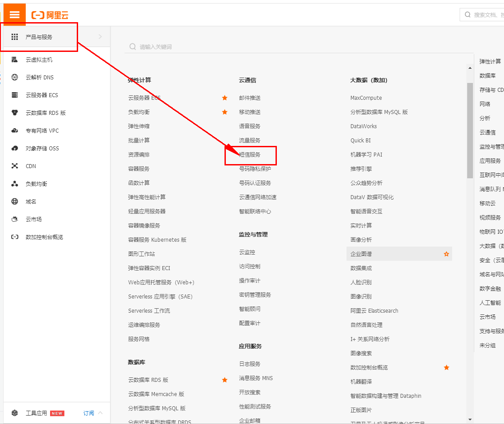Click the 专有网络 VPC cloud icon

pos(15,130)
